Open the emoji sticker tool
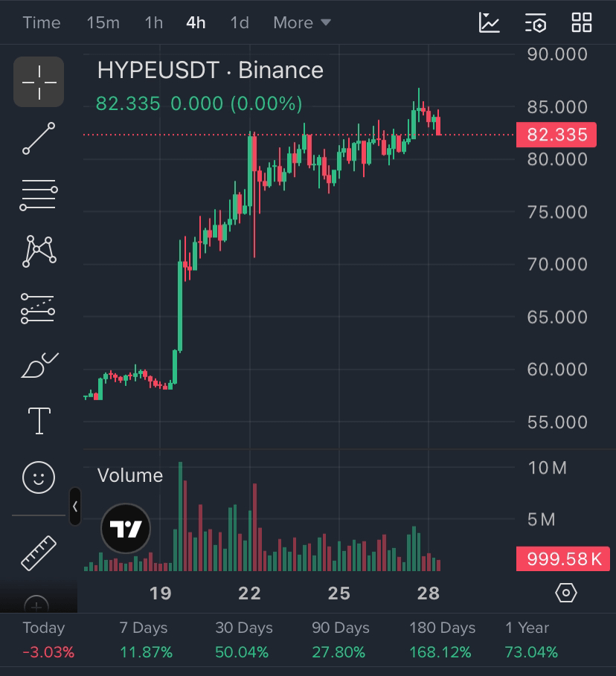616x676 pixels. coord(39,477)
